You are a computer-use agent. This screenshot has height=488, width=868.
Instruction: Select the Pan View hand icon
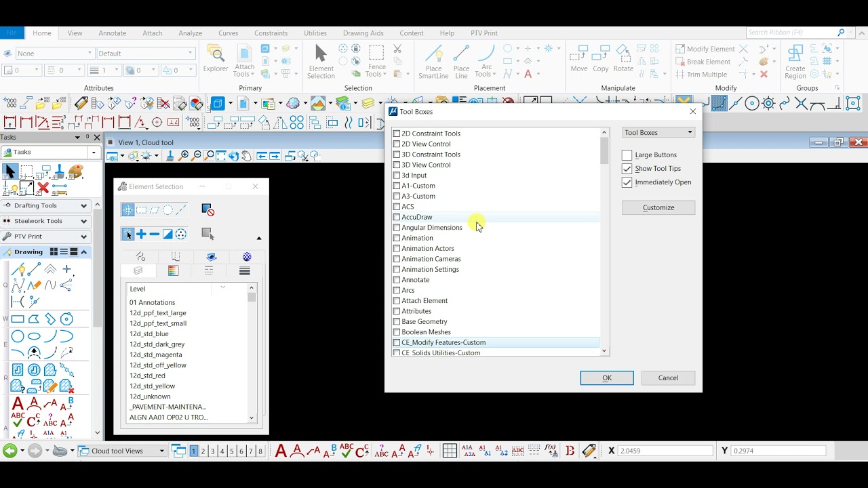(x=246, y=156)
